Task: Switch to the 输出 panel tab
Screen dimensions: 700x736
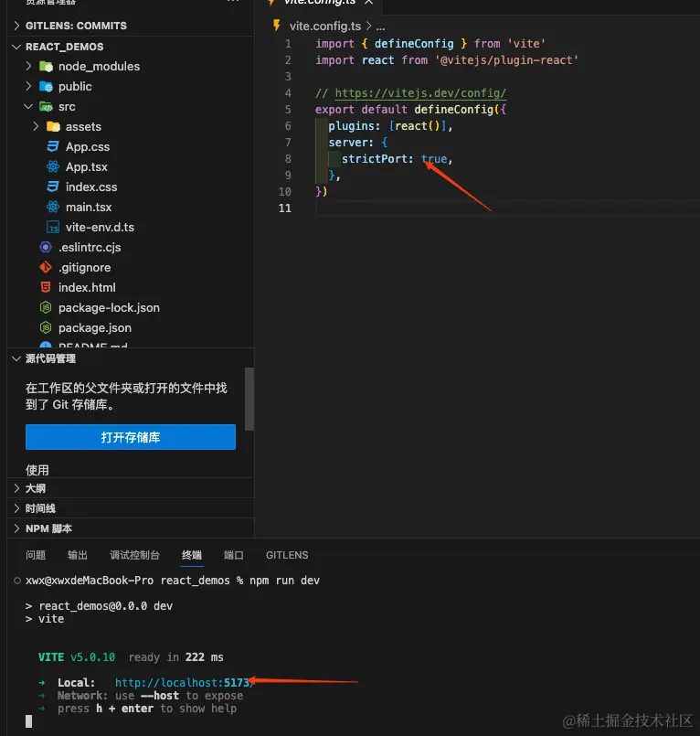Action: [x=78, y=555]
